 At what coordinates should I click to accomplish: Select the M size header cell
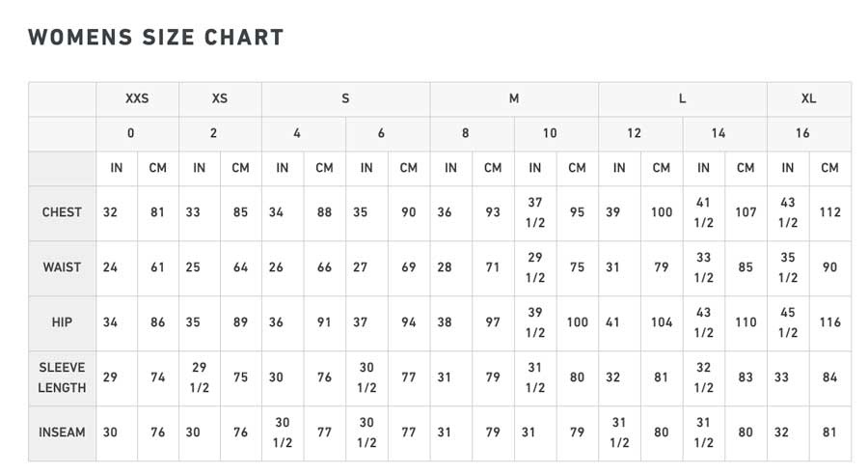[514, 98]
